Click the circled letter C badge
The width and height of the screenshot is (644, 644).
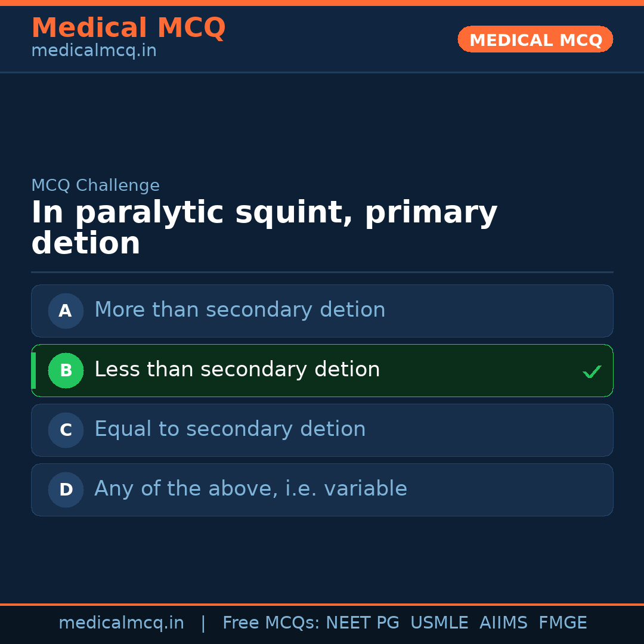pyautogui.click(x=66, y=430)
